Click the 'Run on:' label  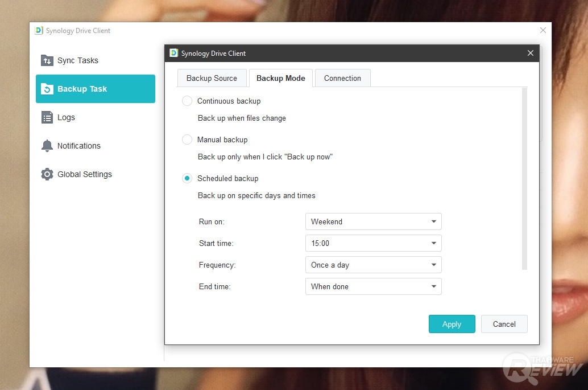[212, 221]
